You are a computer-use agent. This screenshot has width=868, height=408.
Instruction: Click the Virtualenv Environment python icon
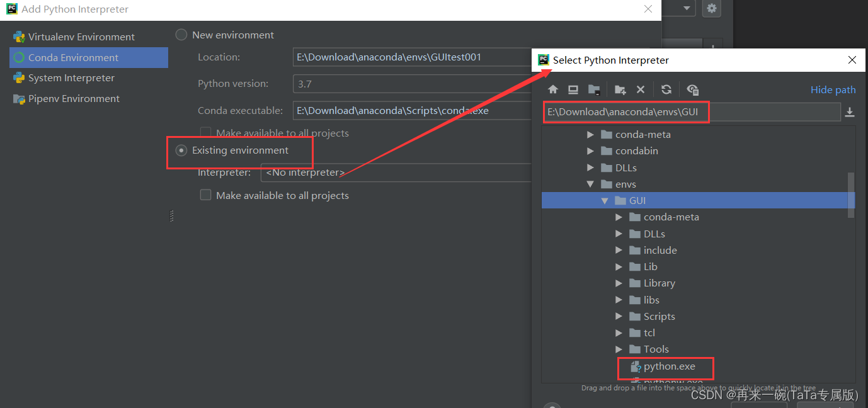pos(19,37)
